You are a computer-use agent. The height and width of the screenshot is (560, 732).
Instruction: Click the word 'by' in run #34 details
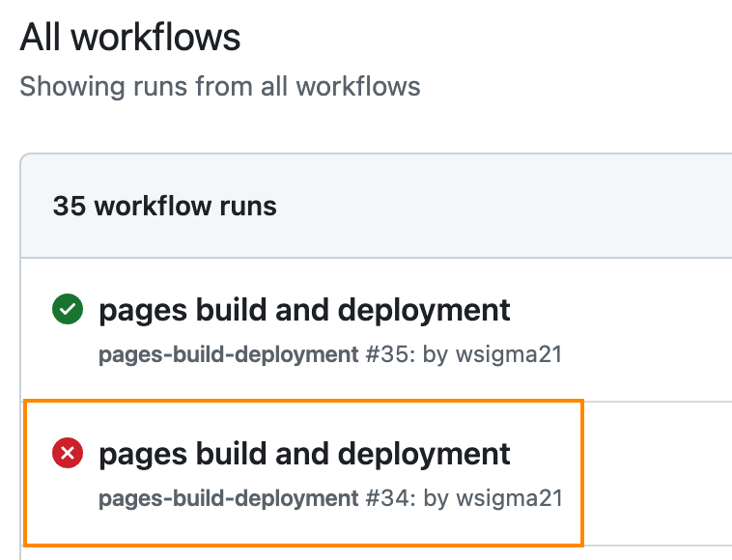coord(436,498)
